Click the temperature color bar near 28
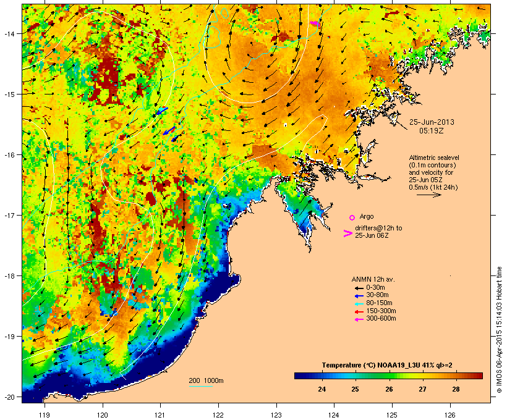507x420 pixels. coord(456,376)
